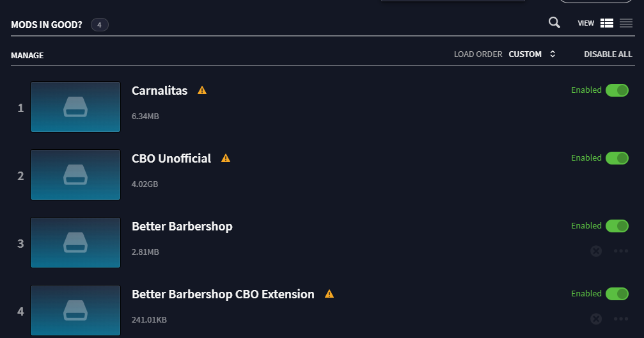Click warning icon on Better Barbershop CBO Extension
Screen dimensions: 644x338
coord(329,294)
